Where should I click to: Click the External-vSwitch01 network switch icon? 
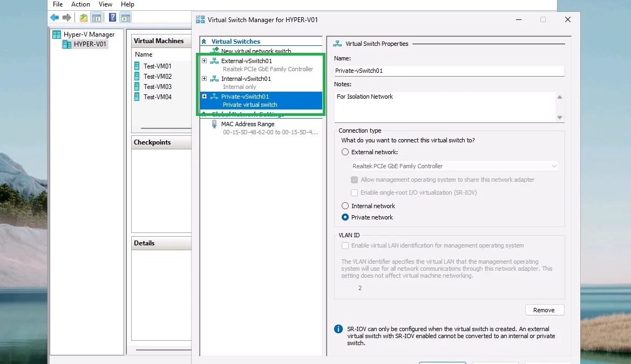[214, 61]
